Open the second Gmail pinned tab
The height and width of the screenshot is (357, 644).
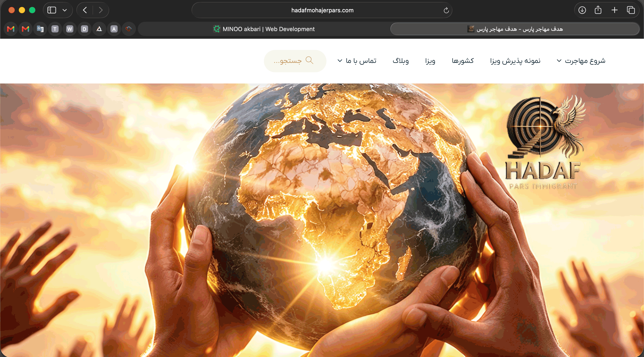point(25,29)
